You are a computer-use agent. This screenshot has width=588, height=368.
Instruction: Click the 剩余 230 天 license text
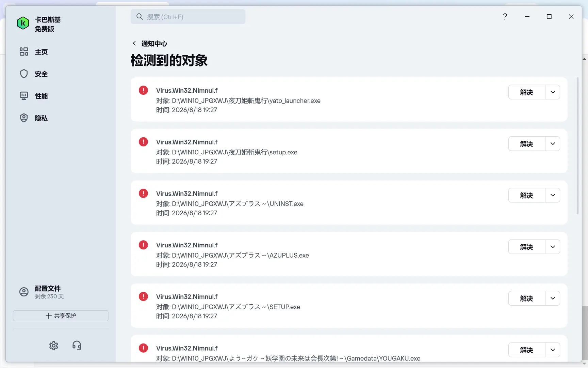pyautogui.click(x=49, y=296)
